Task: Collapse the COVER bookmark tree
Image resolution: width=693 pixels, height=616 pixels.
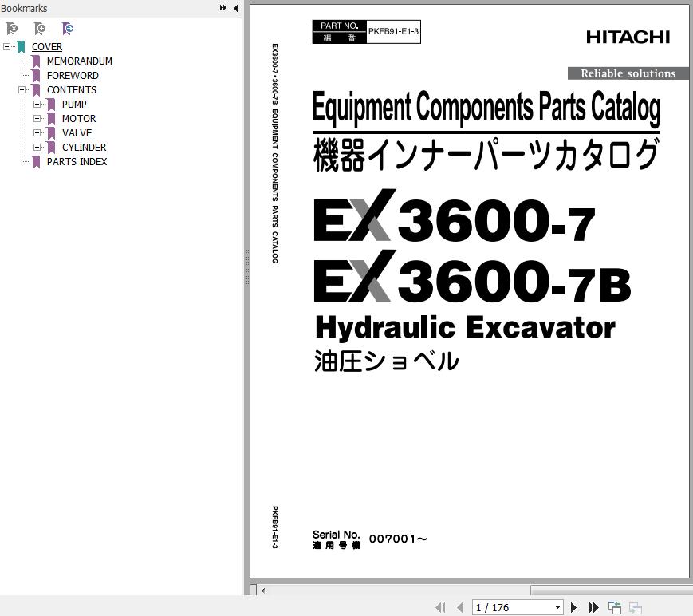Action: click(x=6, y=46)
